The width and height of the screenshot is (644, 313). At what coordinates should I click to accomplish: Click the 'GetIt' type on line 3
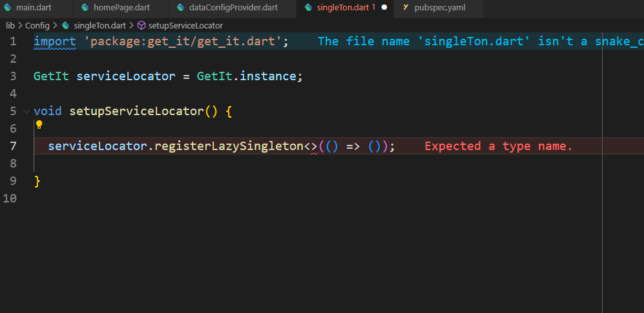click(51, 76)
